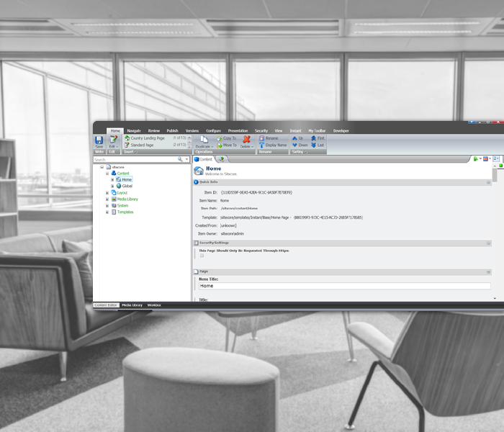Toggle the 'Requested Through Https' checkbox
The width and height of the screenshot is (504, 432).
[x=202, y=256]
